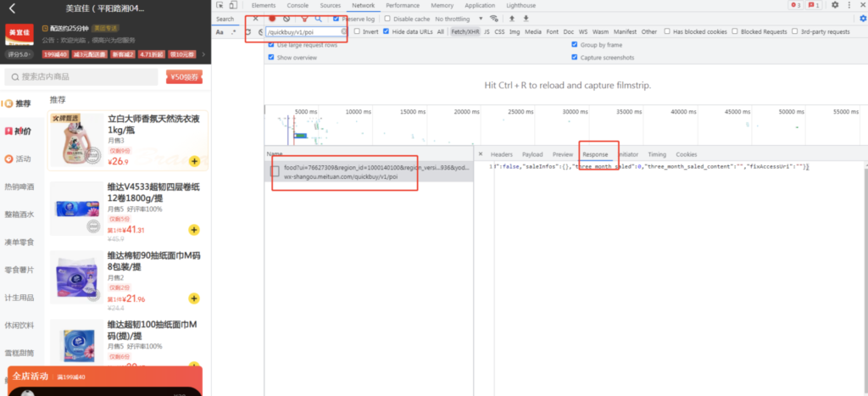Click the in-store product search field
868x396 pixels.
click(85, 77)
